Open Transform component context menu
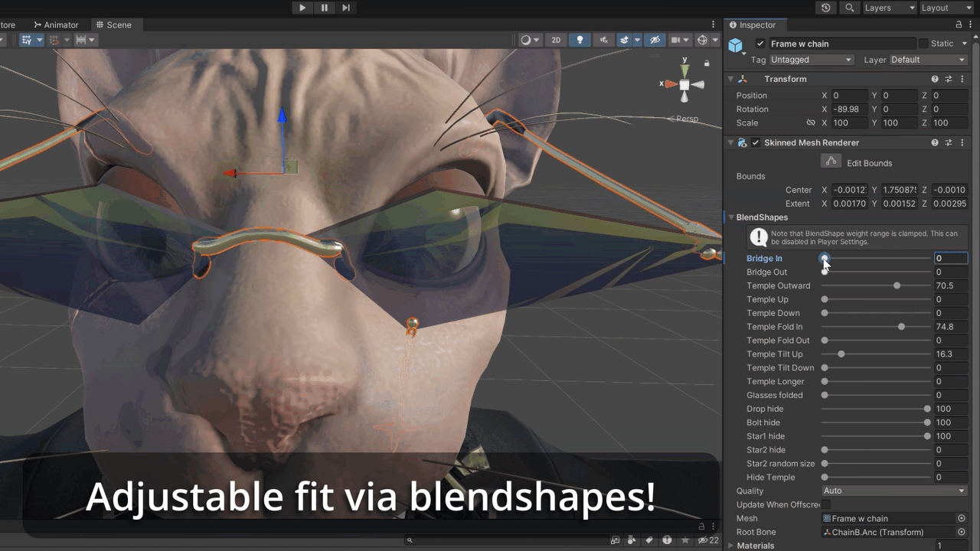Viewport: 980px width, 551px height. point(962,79)
